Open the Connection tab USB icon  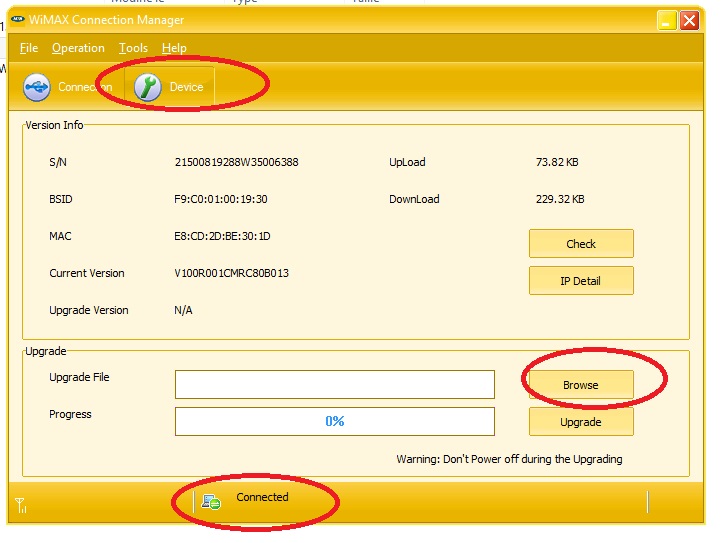tap(36, 87)
